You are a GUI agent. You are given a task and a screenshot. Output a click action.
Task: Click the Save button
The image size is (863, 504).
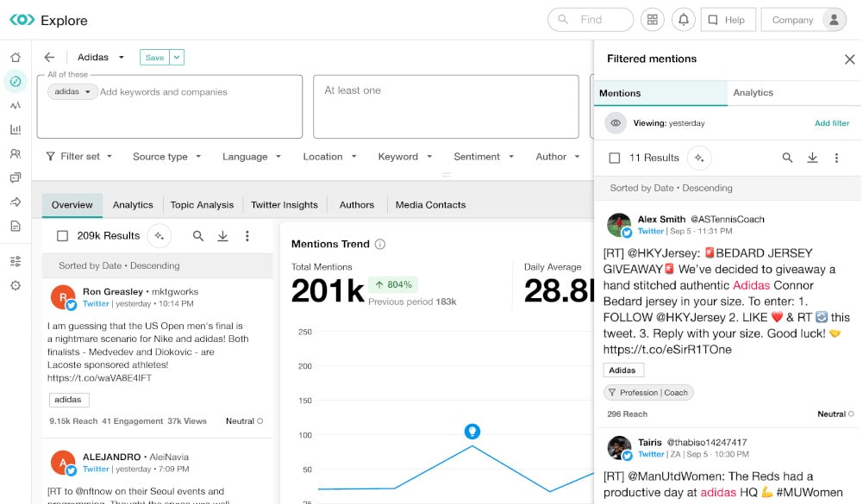pyautogui.click(x=154, y=57)
